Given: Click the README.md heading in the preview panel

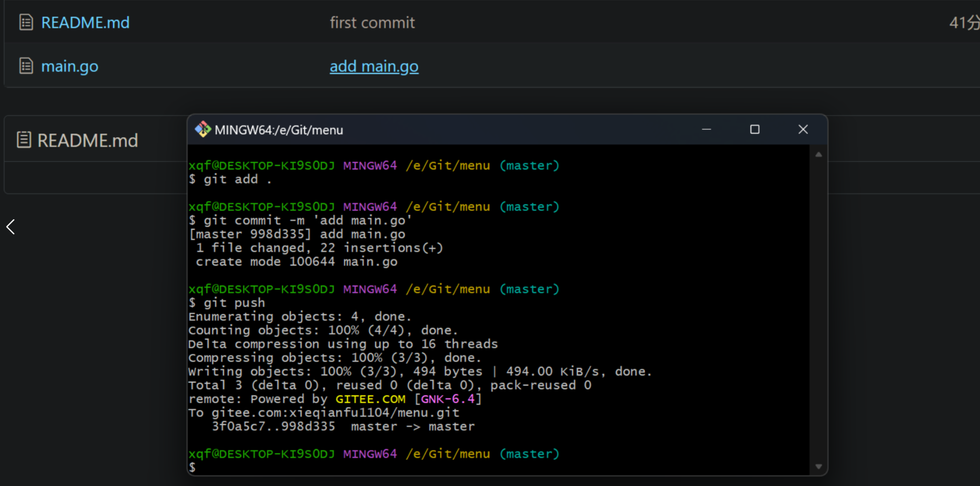Looking at the screenshot, I should tap(87, 141).
